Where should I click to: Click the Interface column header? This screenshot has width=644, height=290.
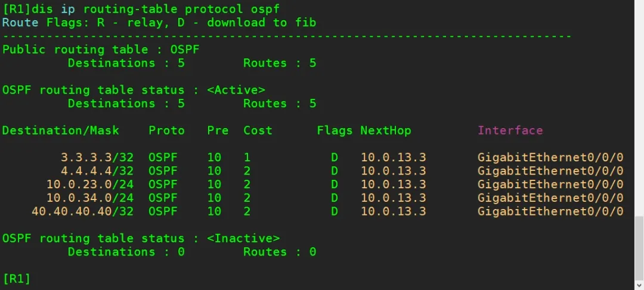coord(510,130)
